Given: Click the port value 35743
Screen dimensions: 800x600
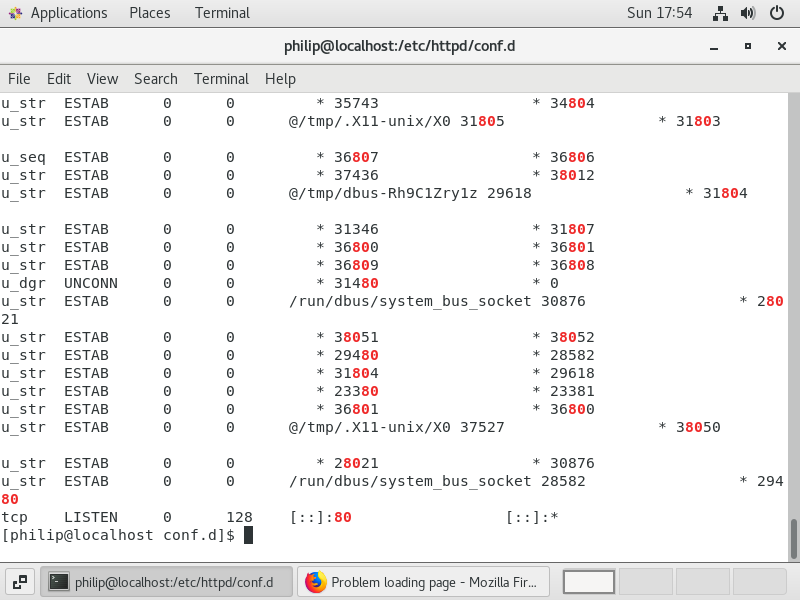Looking at the screenshot, I should tap(356, 103).
